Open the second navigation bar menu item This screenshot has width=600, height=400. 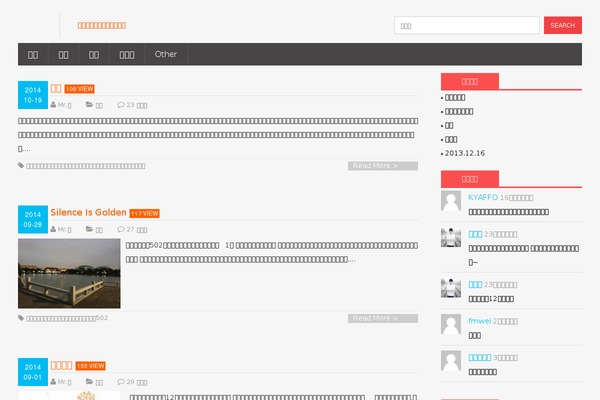point(64,54)
